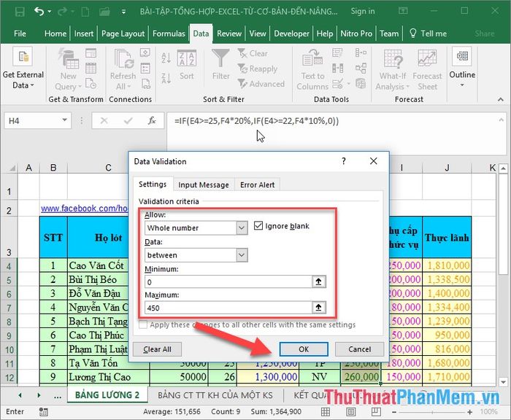Viewport: 511px width, 420px height.
Task: Switch to the Error Alert tab
Action: [258, 185]
